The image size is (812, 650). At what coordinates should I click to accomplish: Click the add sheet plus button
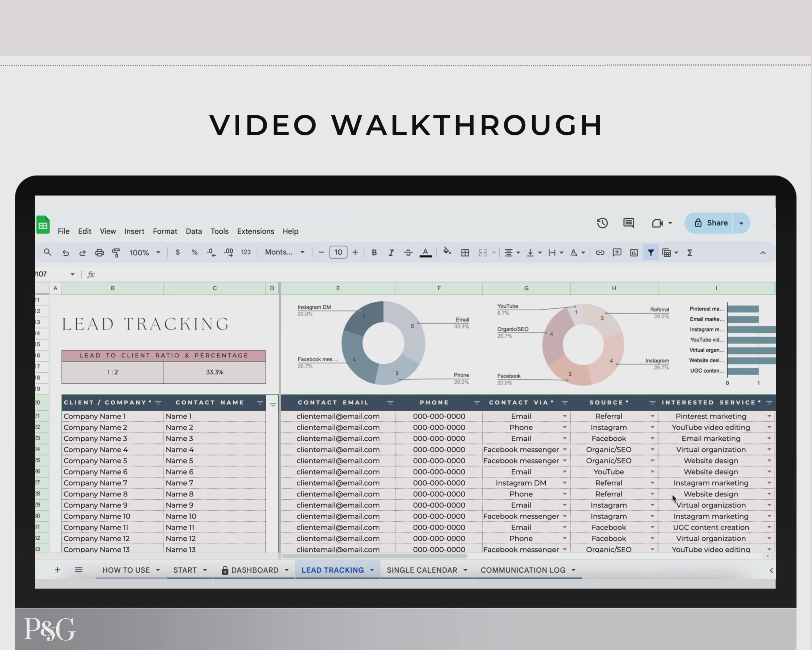point(57,570)
